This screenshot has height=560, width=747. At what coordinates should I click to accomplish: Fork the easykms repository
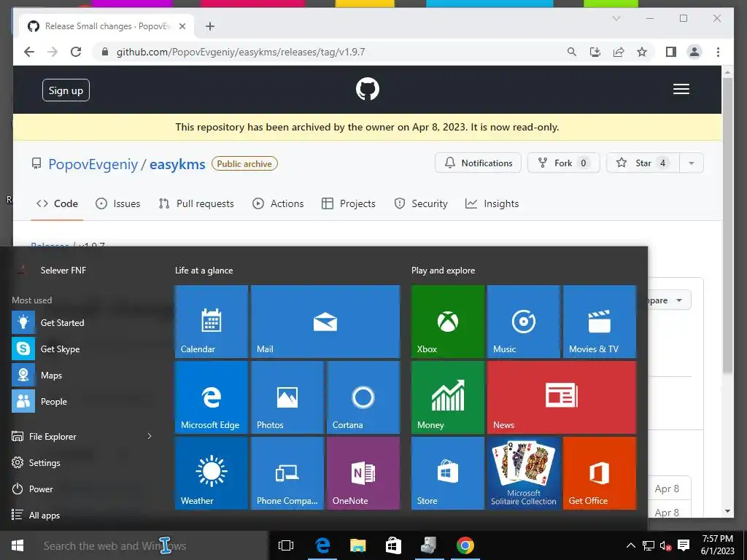coord(564,163)
